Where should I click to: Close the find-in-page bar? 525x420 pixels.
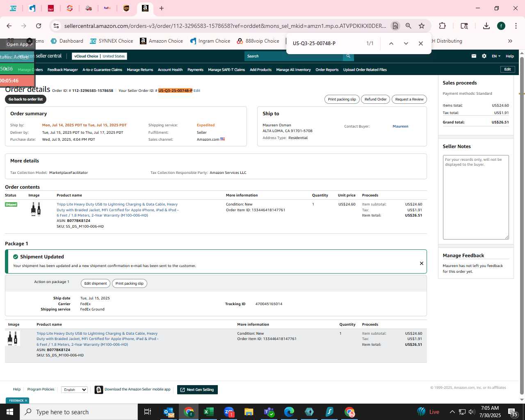(421, 43)
